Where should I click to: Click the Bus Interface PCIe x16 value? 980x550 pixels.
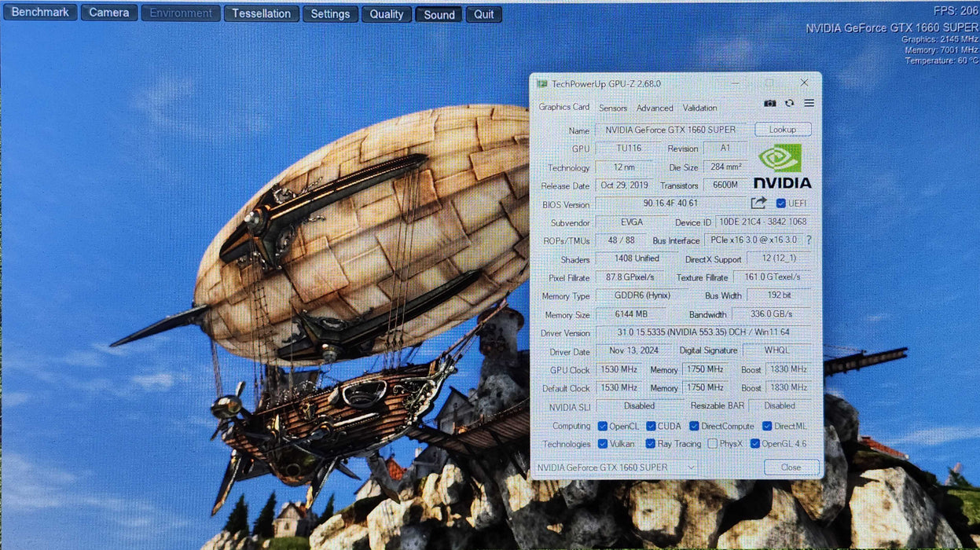753,240
